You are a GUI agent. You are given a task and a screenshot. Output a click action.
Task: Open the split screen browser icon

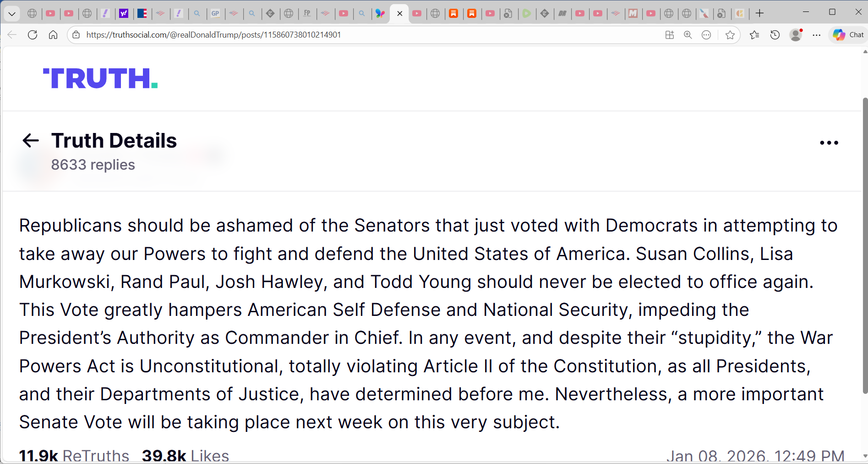click(x=669, y=35)
